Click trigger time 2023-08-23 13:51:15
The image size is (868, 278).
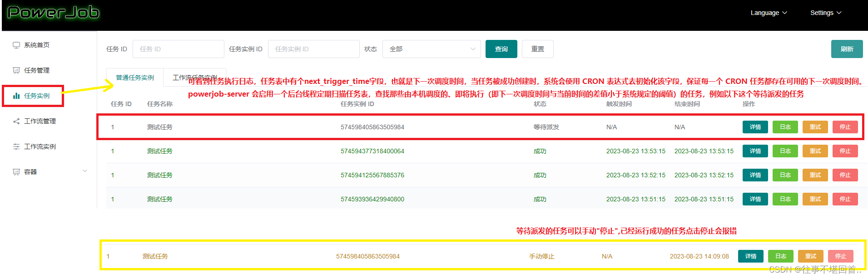click(636, 199)
